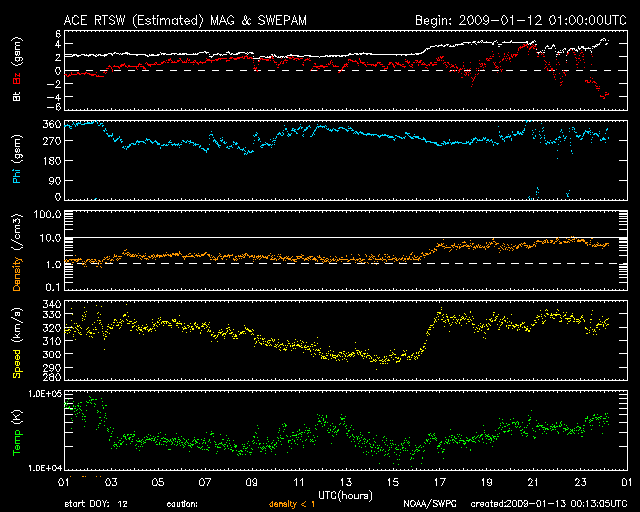
Task: Click the '09' hour tick label
Action: (251, 482)
